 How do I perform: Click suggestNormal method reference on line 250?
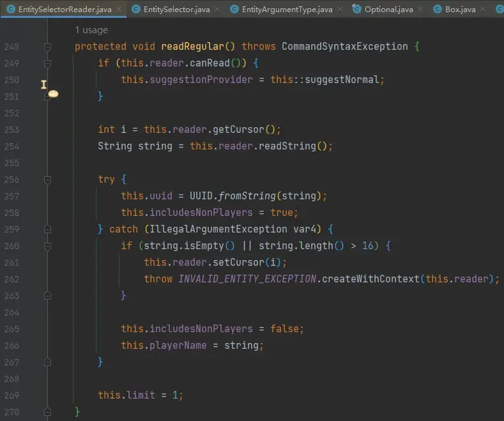[x=342, y=80]
